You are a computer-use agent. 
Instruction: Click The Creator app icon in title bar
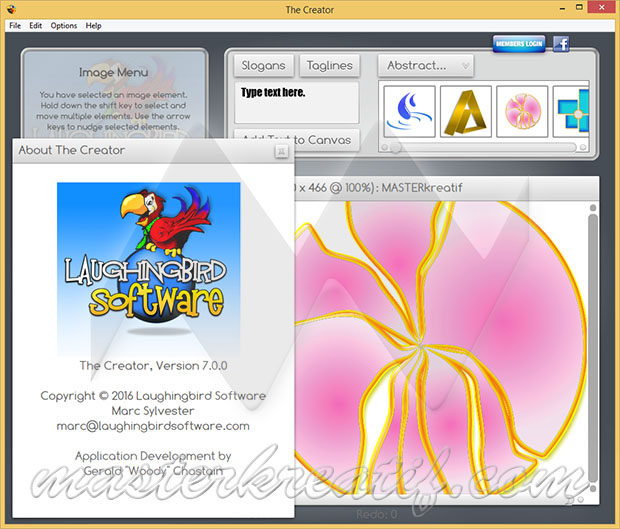(11, 9)
